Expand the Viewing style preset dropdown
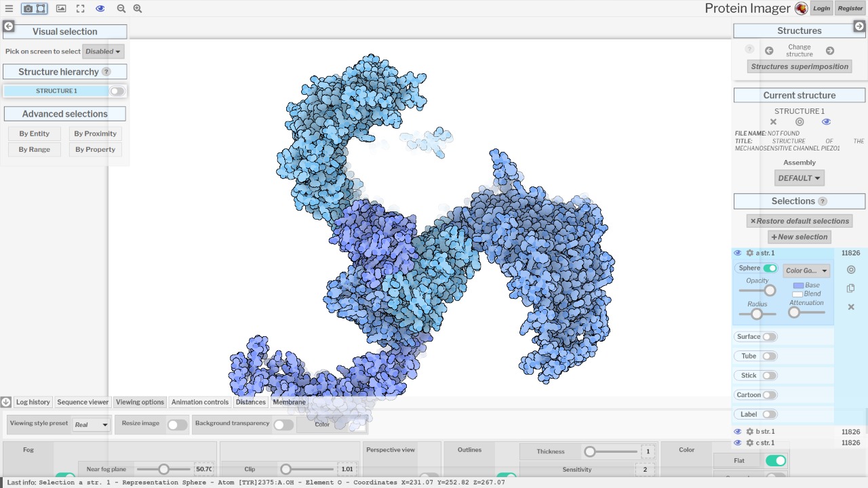Image resolution: width=868 pixels, height=488 pixels. coord(92,424)
